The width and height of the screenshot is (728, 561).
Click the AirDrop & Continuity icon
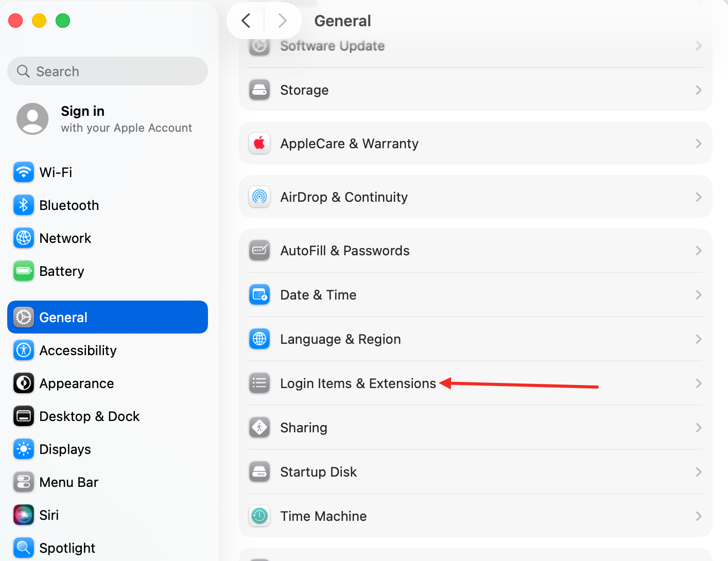(259, 197)
